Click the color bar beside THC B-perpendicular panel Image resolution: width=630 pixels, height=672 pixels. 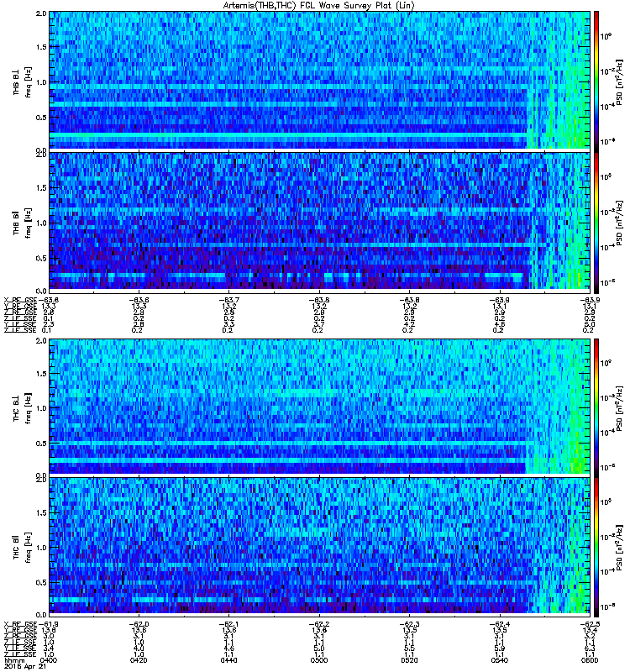596,407
